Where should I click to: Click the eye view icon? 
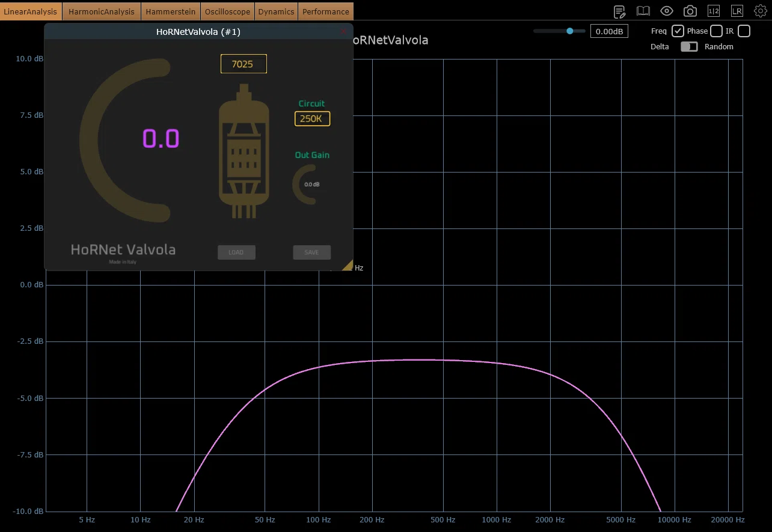pos(667,11)
